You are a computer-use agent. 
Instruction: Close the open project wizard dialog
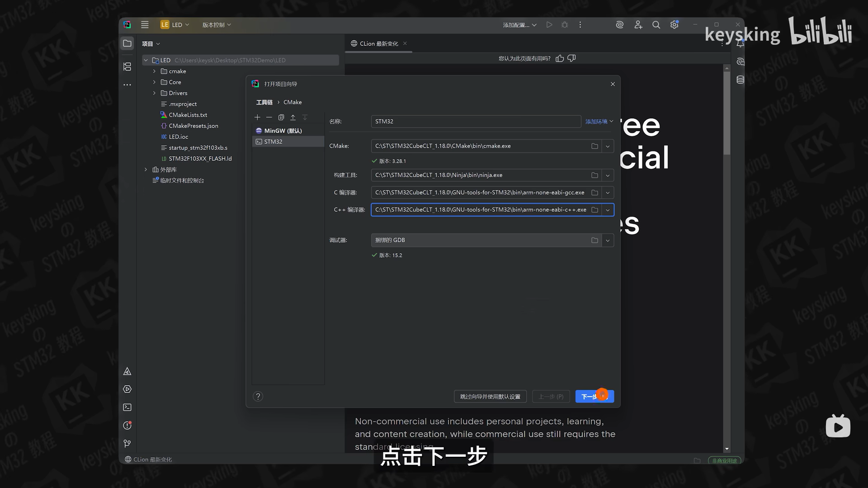(613, 84)
